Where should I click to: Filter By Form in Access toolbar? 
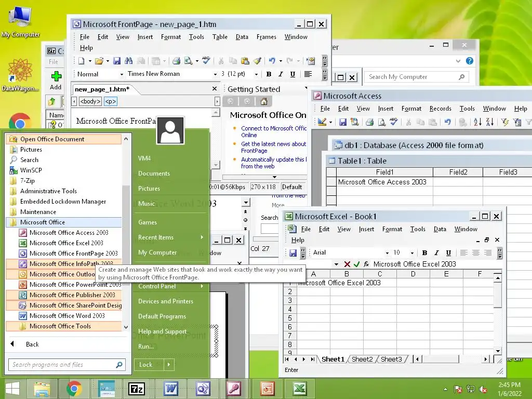coord(517,122)
